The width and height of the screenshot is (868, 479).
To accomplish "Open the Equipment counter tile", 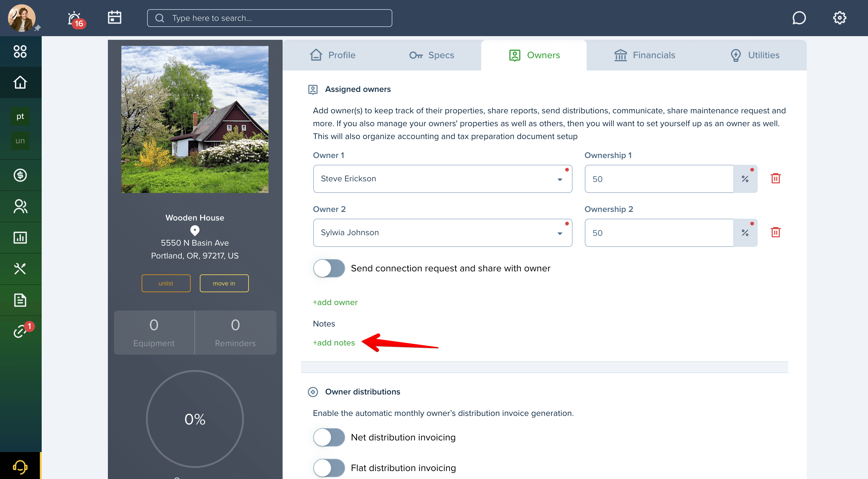I will click(154, 333).
